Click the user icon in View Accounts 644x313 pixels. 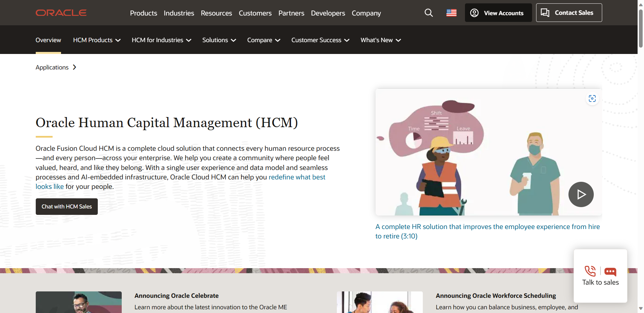click(x=474, y=13)
